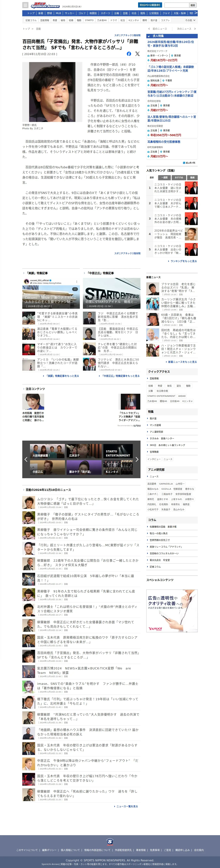Open cocomi Instagram post options dots
This screenshot has height=868, width=220.
tap(77, 281)
